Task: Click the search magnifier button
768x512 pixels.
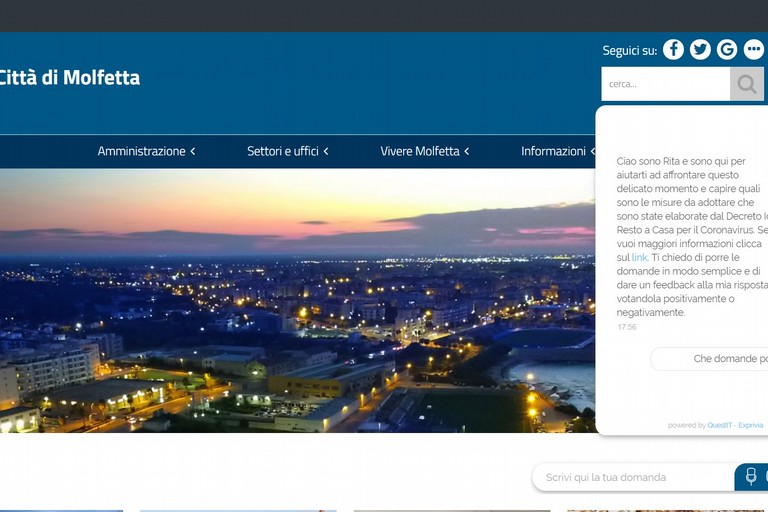Action: point(747,84)
